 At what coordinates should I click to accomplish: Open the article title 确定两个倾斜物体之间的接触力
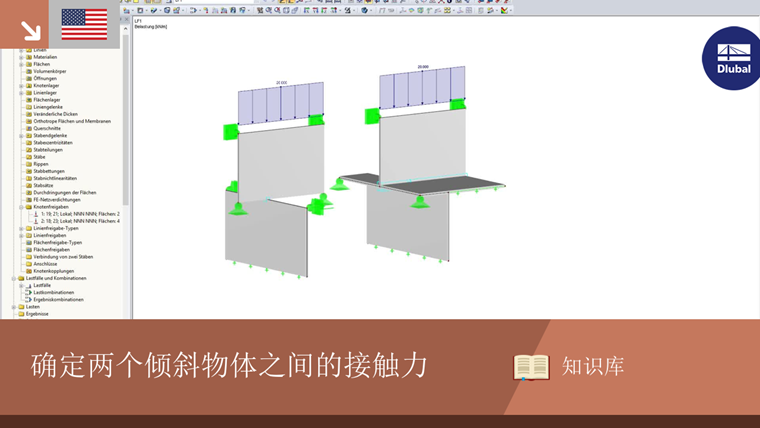pyautogui.click(x=229, y=365)
